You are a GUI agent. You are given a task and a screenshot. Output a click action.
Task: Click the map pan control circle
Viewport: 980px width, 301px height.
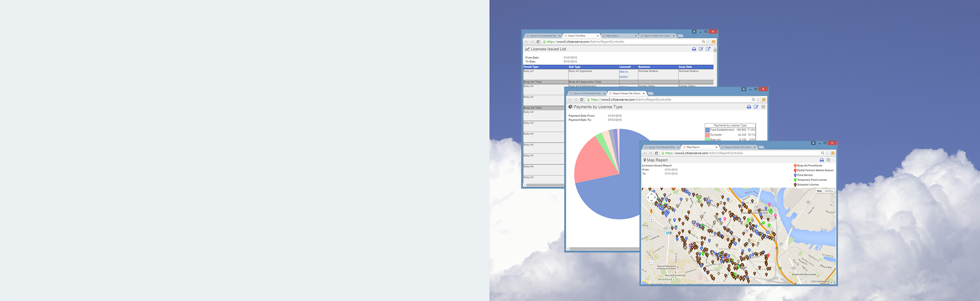point(651,197)
